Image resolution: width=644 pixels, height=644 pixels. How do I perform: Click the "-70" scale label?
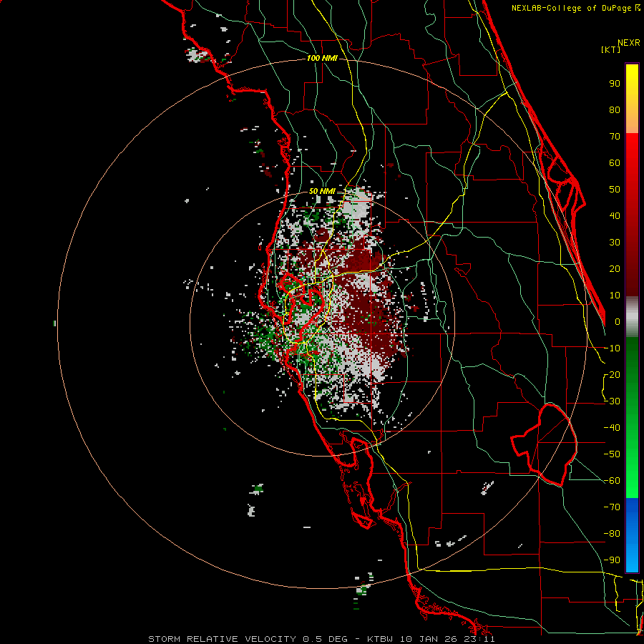(x=612, y=507)
